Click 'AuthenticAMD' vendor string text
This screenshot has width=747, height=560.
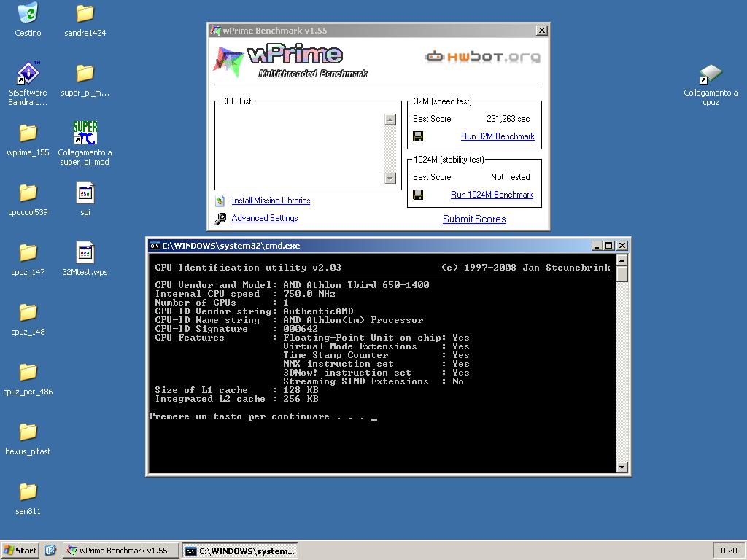coord(318,311)
